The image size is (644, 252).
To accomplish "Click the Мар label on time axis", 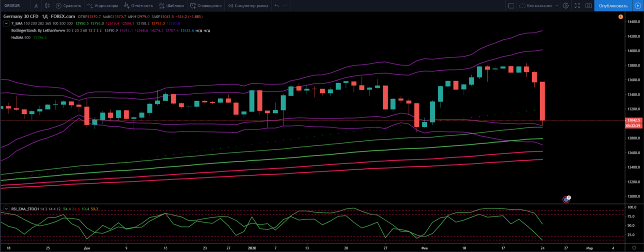I will coord(589,247).
